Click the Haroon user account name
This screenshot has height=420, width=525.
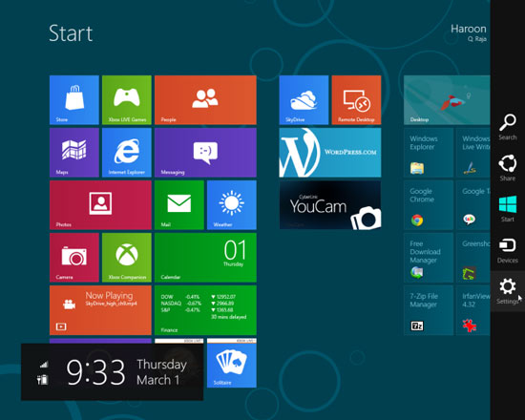click(x=468, y=30)
